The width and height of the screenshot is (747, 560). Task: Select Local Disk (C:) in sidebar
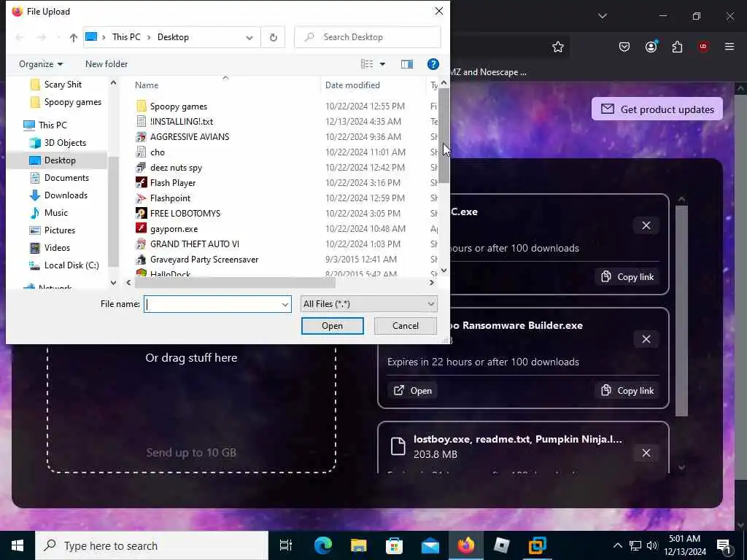71,265
